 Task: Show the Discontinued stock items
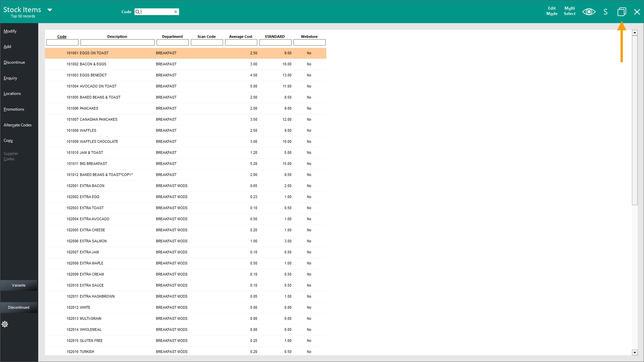click(x=19, y=307)
